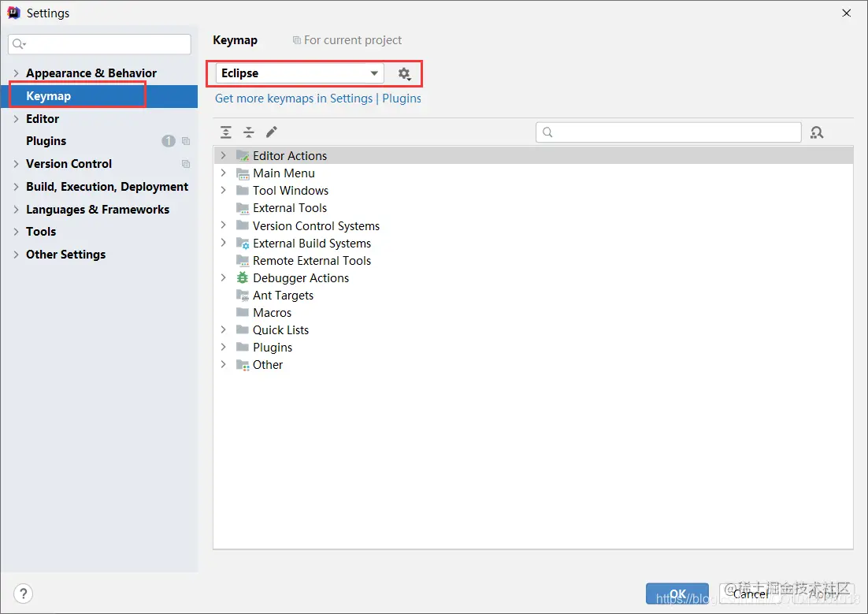The height and width of the screenshot is (614, 868).
Task: Select the 'Debugger Actions' row text
Action: 301,278
